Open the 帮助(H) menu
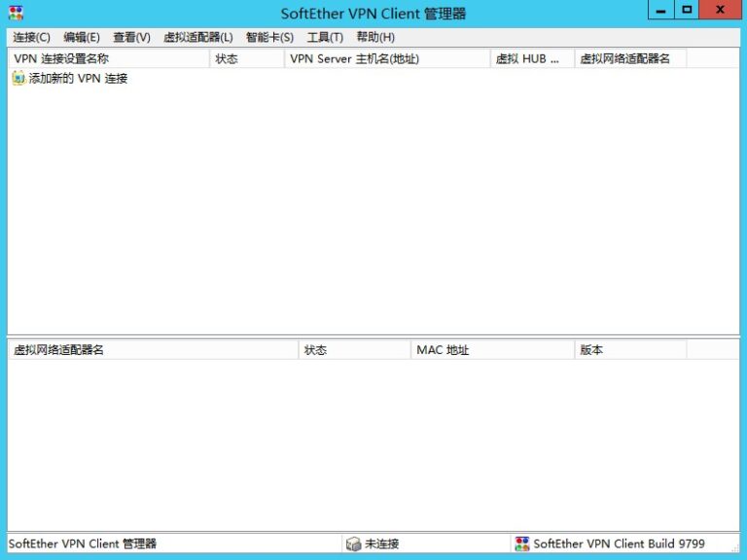The height and width of the screenshot is (560, 747). (375, 37)
